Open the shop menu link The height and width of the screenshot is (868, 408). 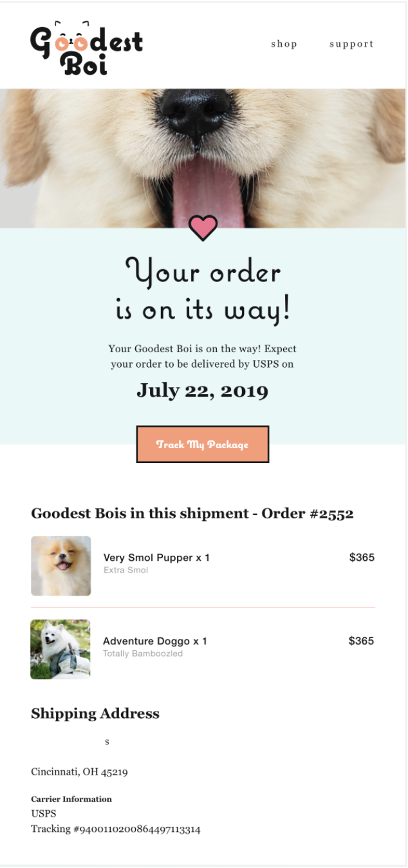click(284, 44)
